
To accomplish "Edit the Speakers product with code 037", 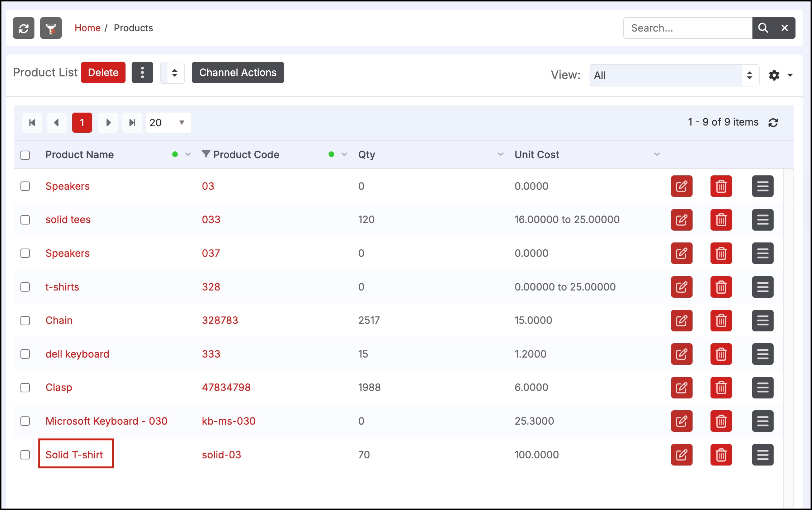I will (682, 253).
